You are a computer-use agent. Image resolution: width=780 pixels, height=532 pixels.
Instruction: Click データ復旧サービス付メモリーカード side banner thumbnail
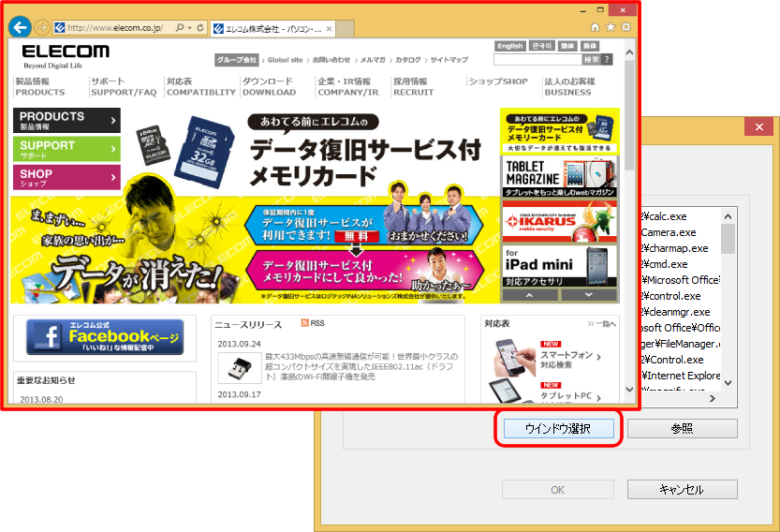(560, 132)
